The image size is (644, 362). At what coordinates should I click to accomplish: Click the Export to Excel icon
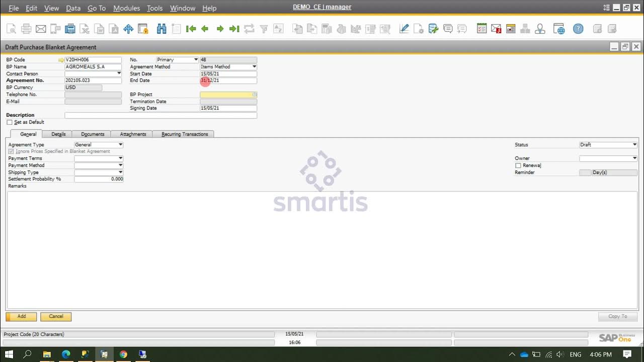pyautogui.click(x=85, y=29)
